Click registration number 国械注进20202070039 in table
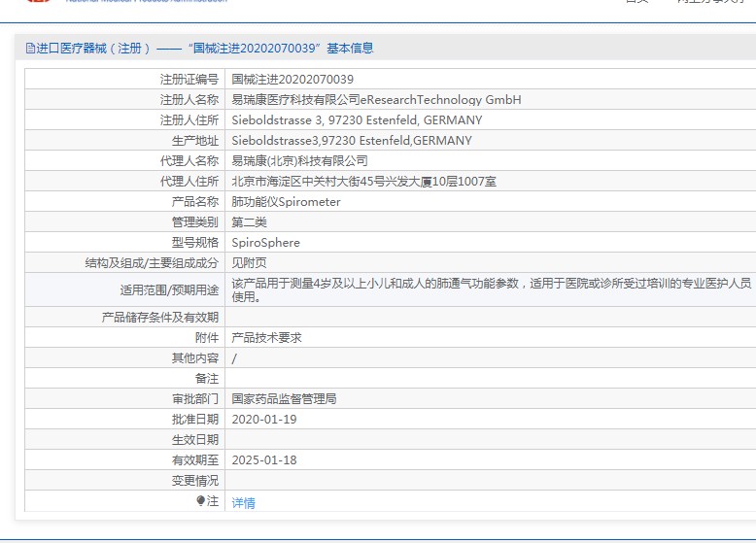 (292, 80)
